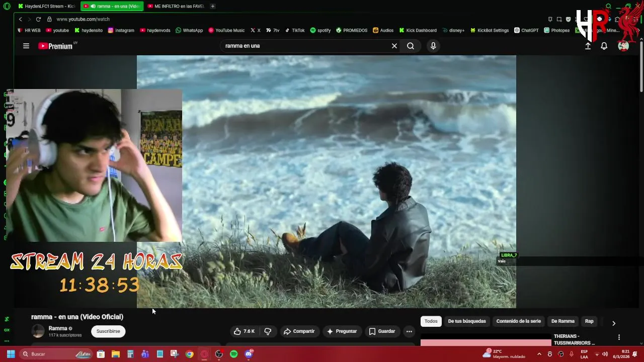This screenshot has width=644, height=362.
Task: Select the 'ramma - en una' browser tab
Action: pyautogui.click(x=112, y=6)
